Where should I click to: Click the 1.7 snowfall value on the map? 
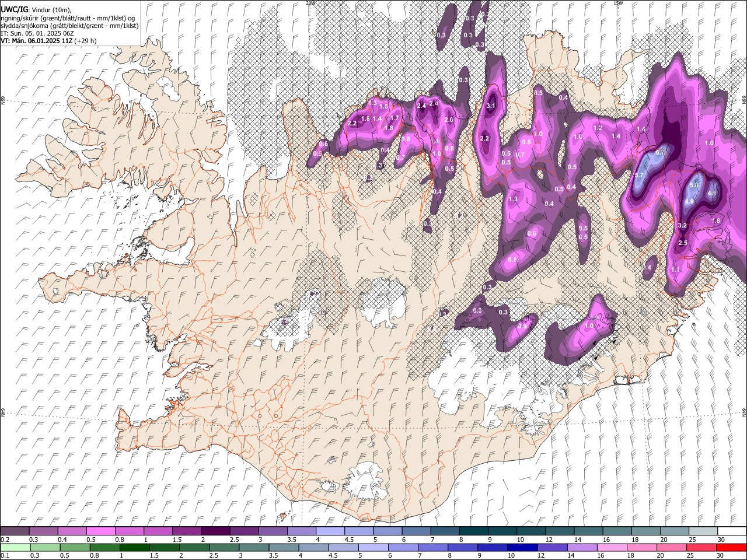click(x=395, y=118)
